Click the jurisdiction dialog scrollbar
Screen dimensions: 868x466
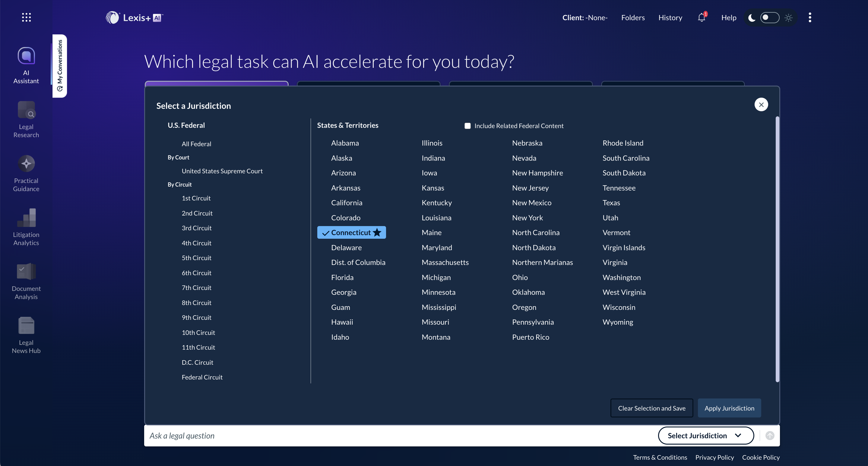[777, 249]
